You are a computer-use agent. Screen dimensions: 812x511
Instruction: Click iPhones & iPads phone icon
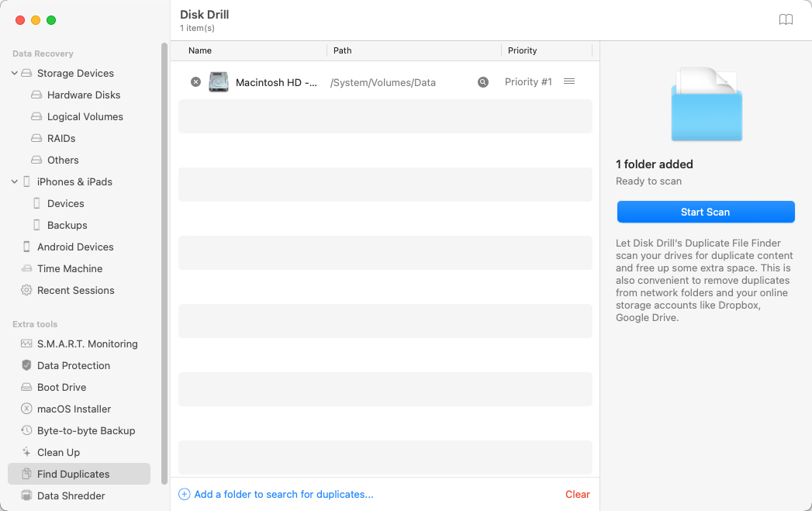[26, 181]
